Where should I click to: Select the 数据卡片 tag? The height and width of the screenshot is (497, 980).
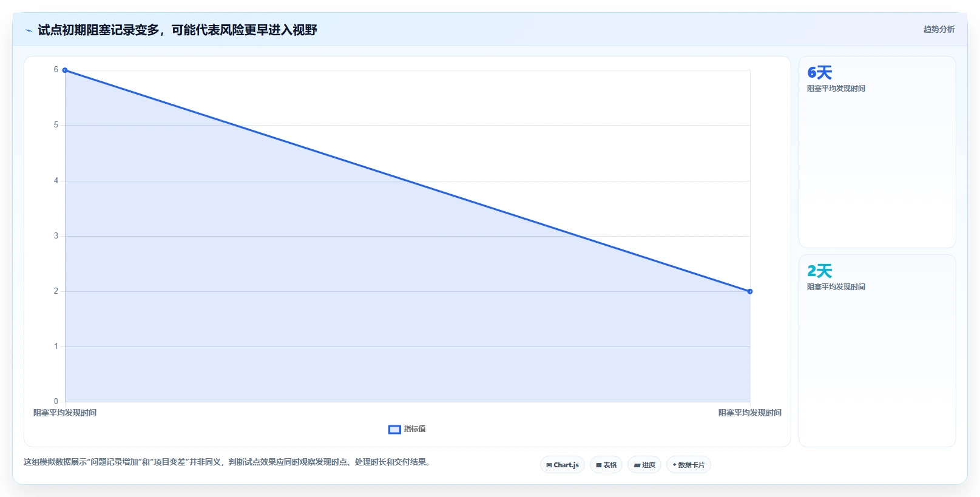coord(689,465)
